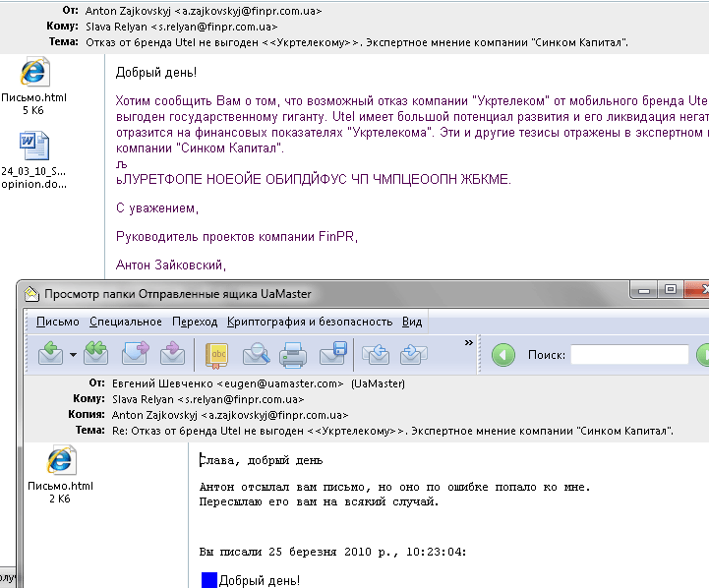This screenshot has width=709, height=588.
Task: Go to the previous message envelope icon
Action: click(x=376, y=354)
